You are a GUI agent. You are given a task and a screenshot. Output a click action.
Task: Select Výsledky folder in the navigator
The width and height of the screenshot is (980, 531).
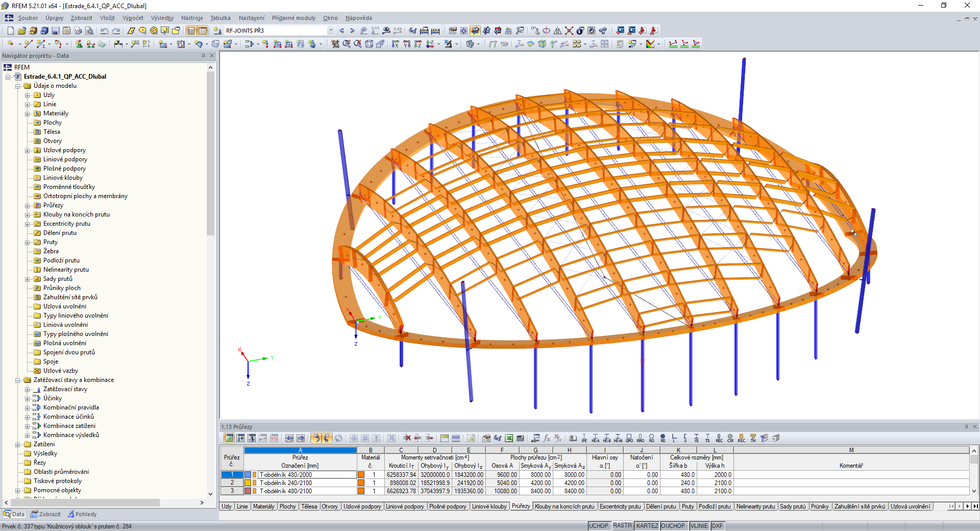(x=45, y=453)
